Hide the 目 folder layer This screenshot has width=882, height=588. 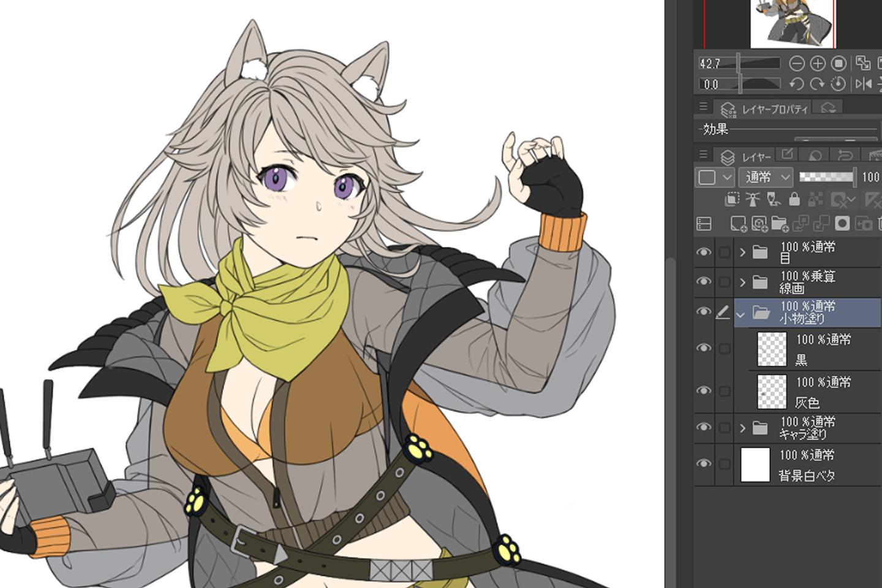(x=704, y=252)
